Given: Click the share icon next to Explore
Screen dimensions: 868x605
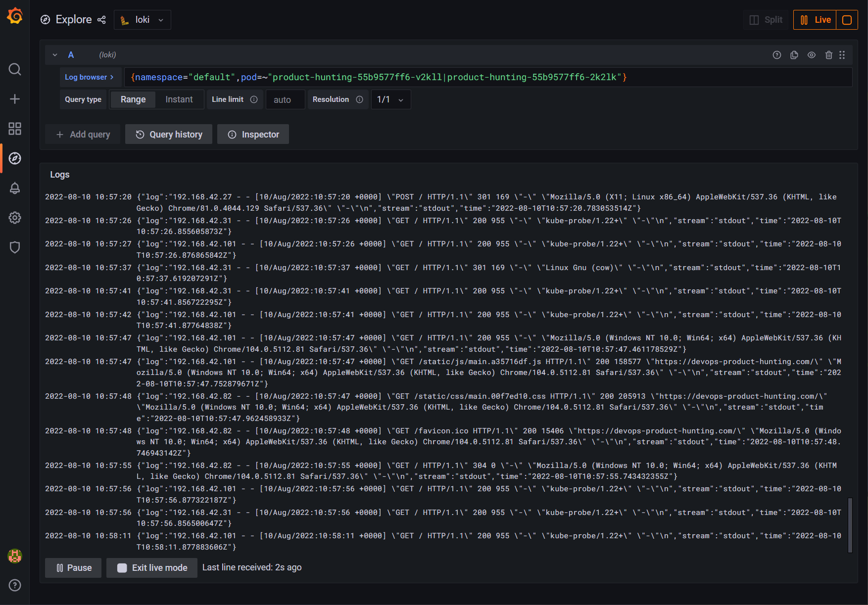Looking at the screenshot, I should (x=101, y=20).
